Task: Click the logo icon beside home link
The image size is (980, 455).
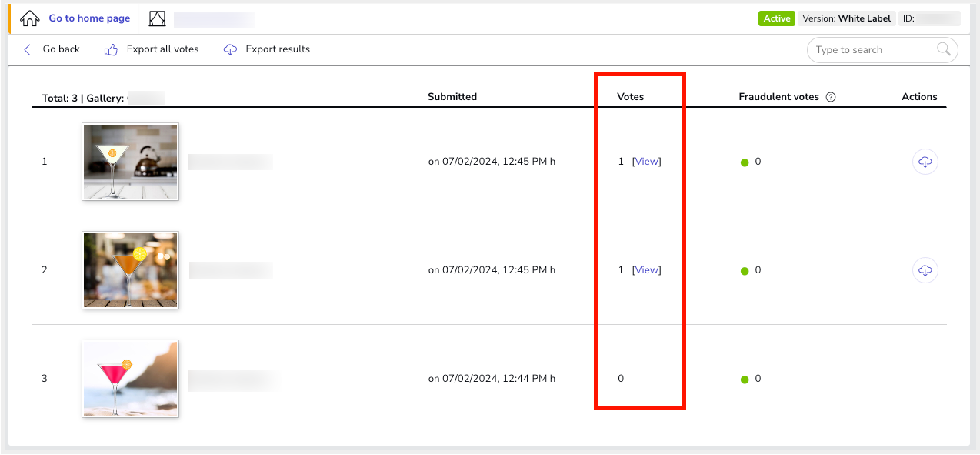Action: tap(157, 19)
